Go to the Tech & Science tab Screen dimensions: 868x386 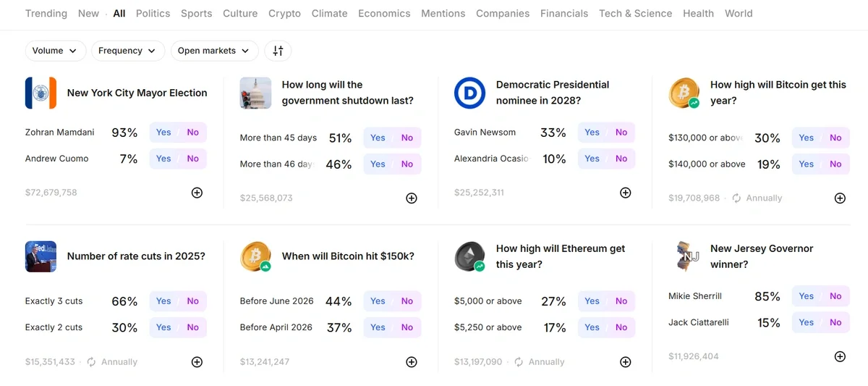[x=635, y=13]
